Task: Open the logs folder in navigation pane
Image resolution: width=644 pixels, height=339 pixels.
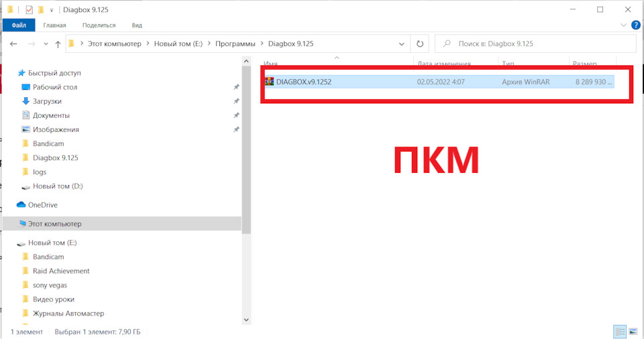Action: [x=40, y=172]
